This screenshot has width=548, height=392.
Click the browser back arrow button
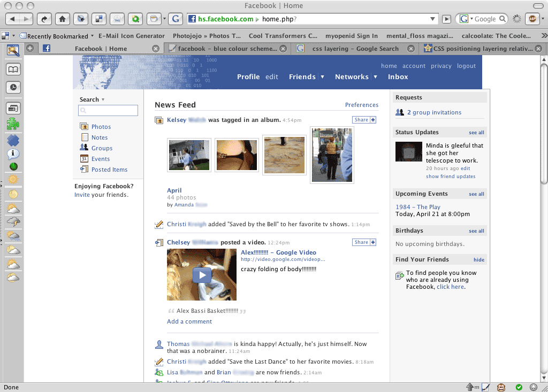point(13,19)
